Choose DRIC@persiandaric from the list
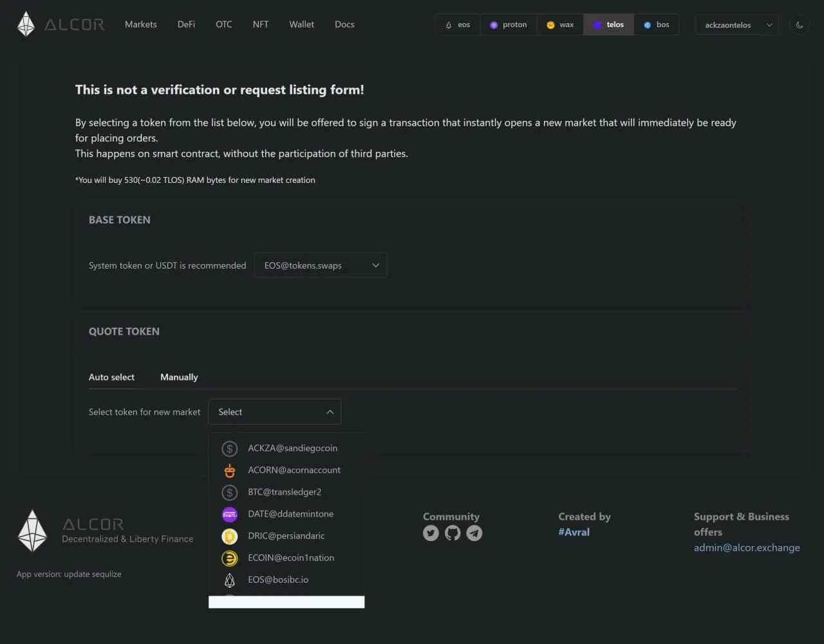Image resolution: width=824 pixels, height=644 pixels. (x=286, y=536)
